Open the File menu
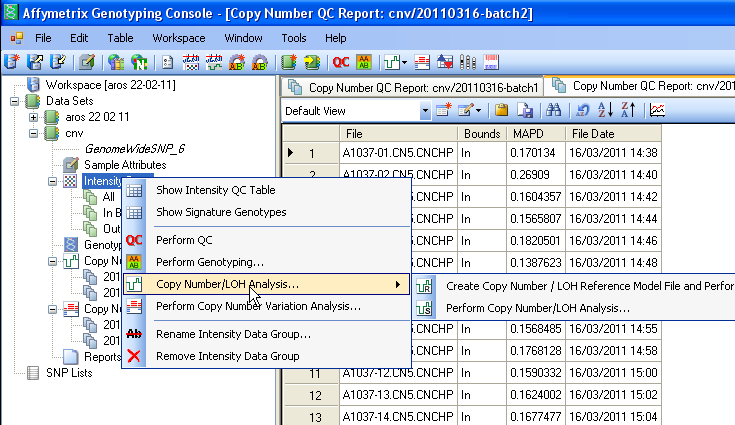The width and height of the screenshot is (735, 425). click(43, 38)
